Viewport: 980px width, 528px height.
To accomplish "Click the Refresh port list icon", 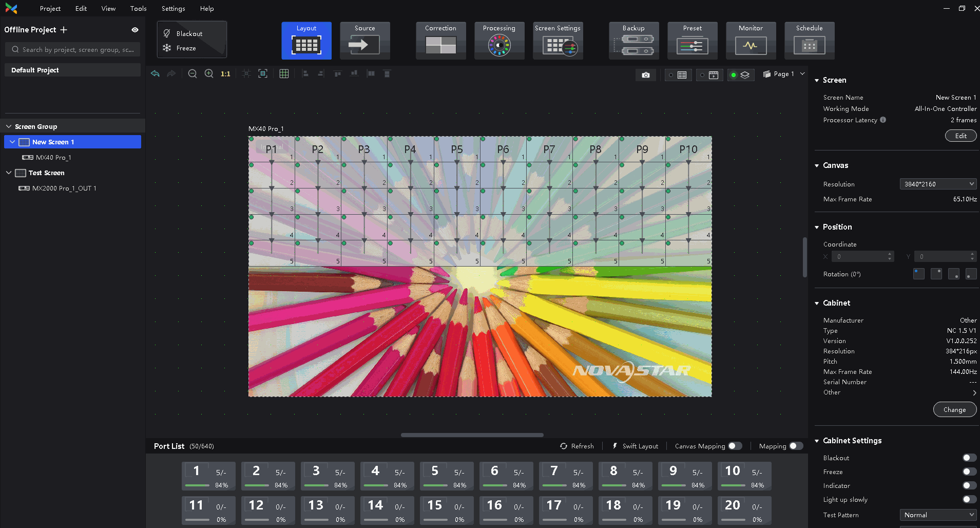I will click(564, 446).
